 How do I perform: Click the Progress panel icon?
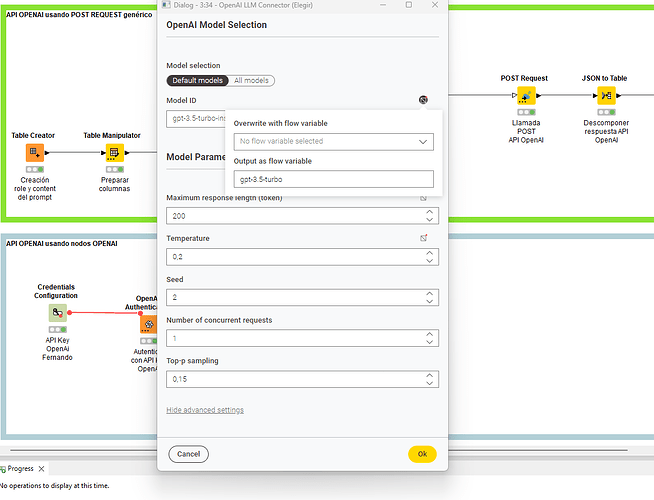tap(3, 469)
